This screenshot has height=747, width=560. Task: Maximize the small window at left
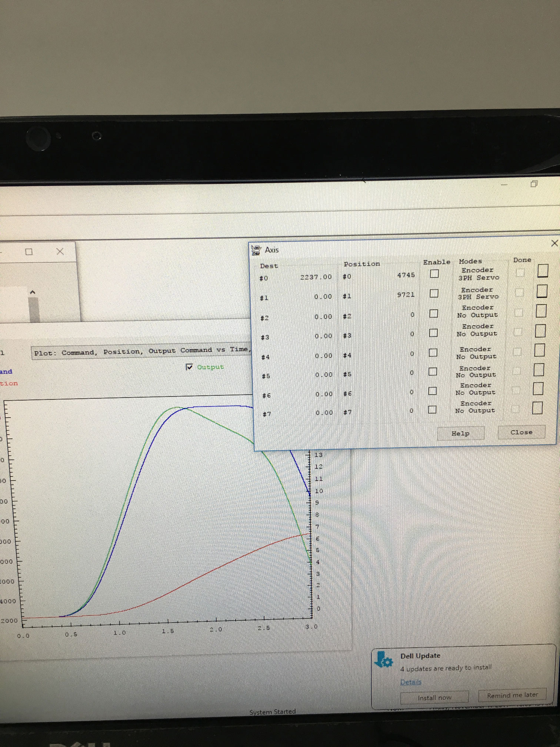coord(29,252)
